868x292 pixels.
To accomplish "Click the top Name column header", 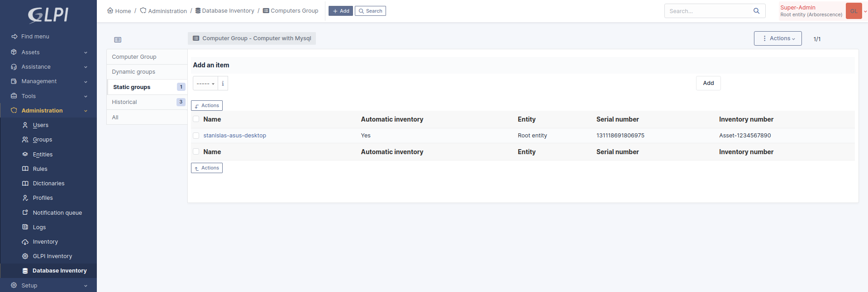I will [212, 119].
